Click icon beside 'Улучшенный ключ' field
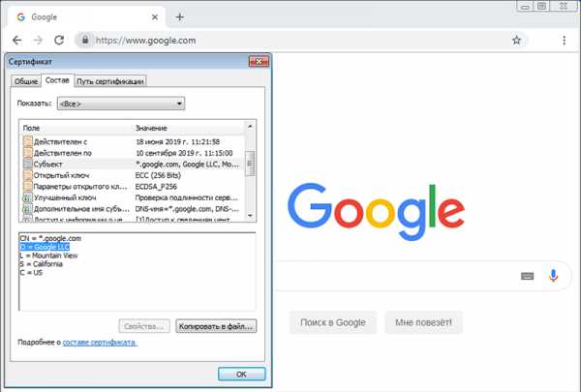 click(x=27, y=197)
